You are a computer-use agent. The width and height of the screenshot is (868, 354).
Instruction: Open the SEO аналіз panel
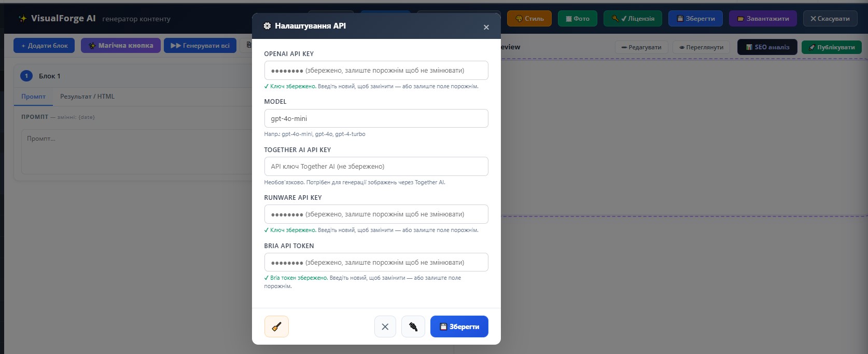pyautogui.click(x=767, y=47)
